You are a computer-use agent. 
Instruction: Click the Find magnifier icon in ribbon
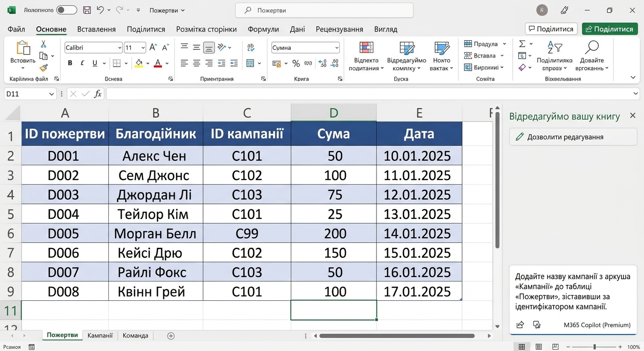[x=592, y=47]
